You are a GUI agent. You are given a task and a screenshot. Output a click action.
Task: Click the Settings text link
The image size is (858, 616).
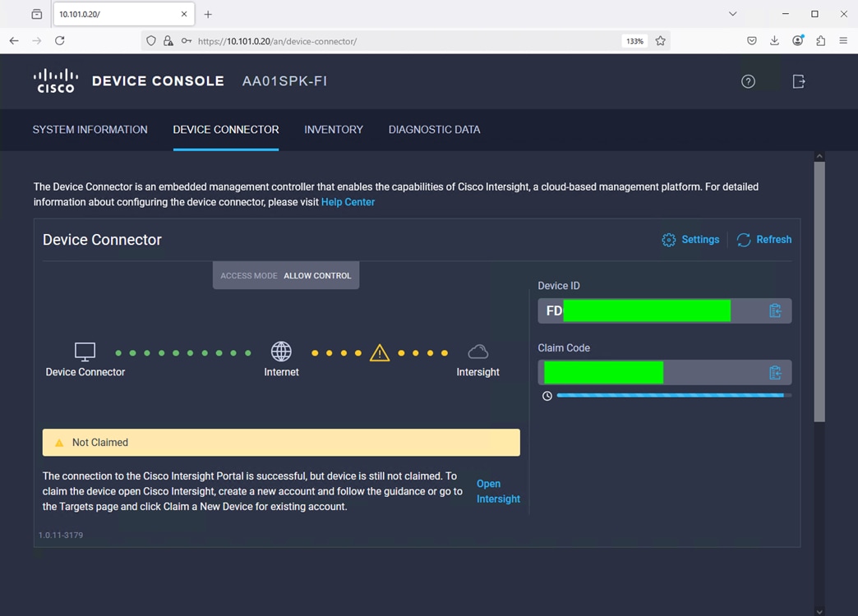(x=700, y=240)
